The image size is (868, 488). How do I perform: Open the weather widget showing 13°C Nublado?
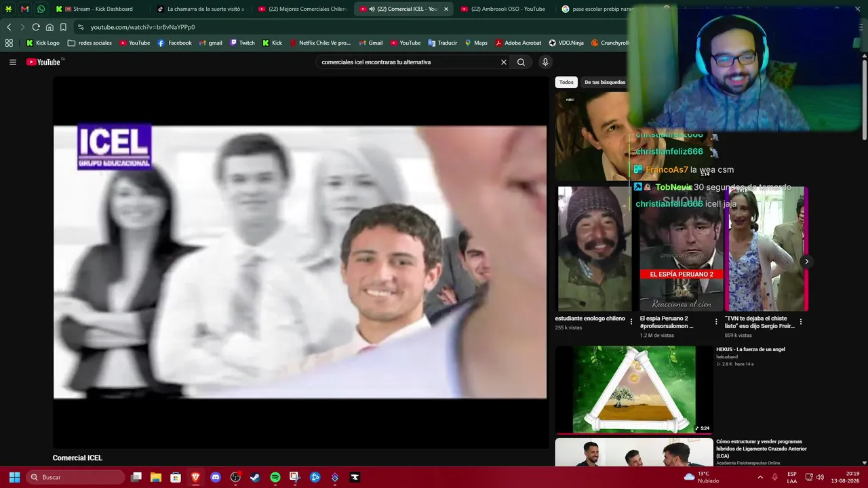(702, 477)
